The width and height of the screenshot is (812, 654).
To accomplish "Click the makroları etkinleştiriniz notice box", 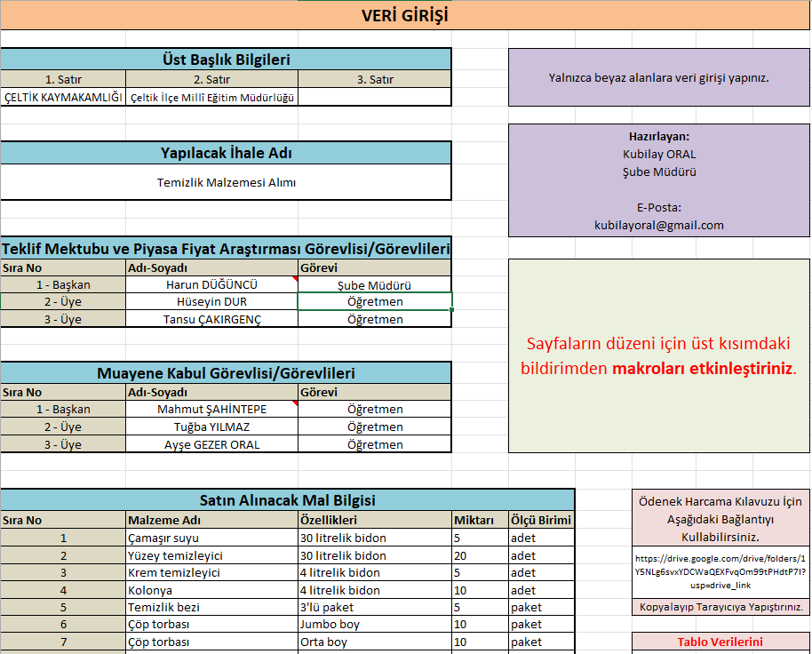I will (658, 355).
